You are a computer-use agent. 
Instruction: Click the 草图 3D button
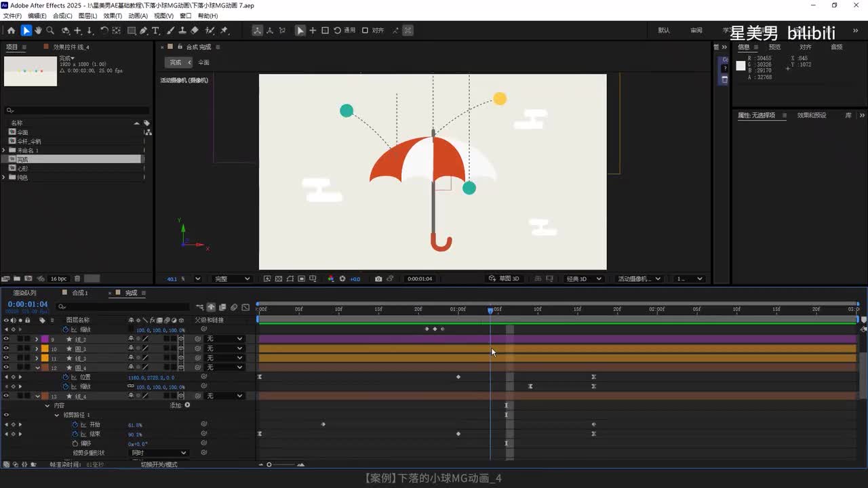tap(505, 279)
